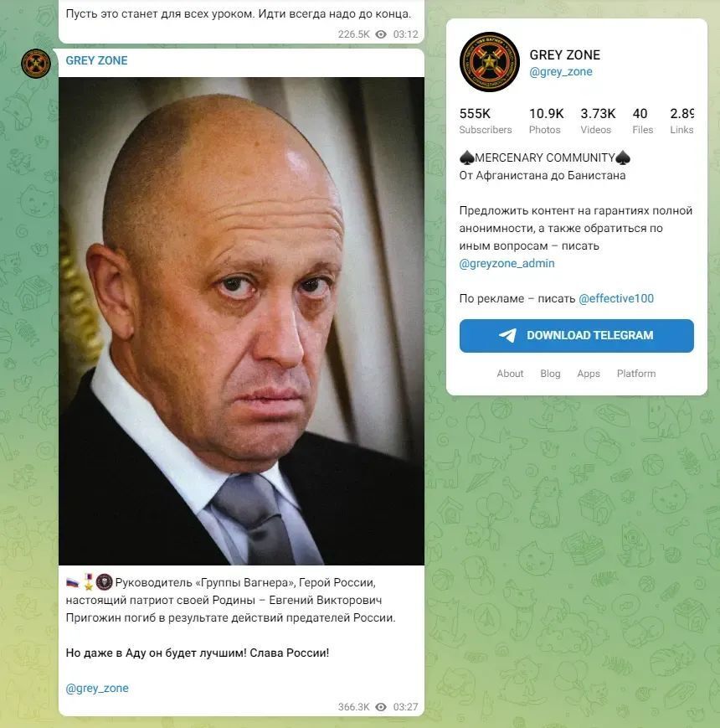Open the @effective100 advertising link
The width and height of the screenshot is (720, 728).
click(616, 298)
